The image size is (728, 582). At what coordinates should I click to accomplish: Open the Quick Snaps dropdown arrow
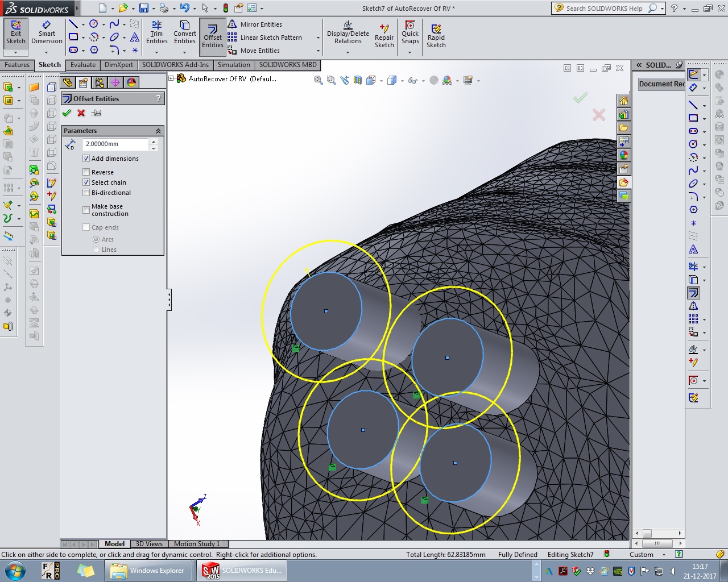tap(410, 52)
